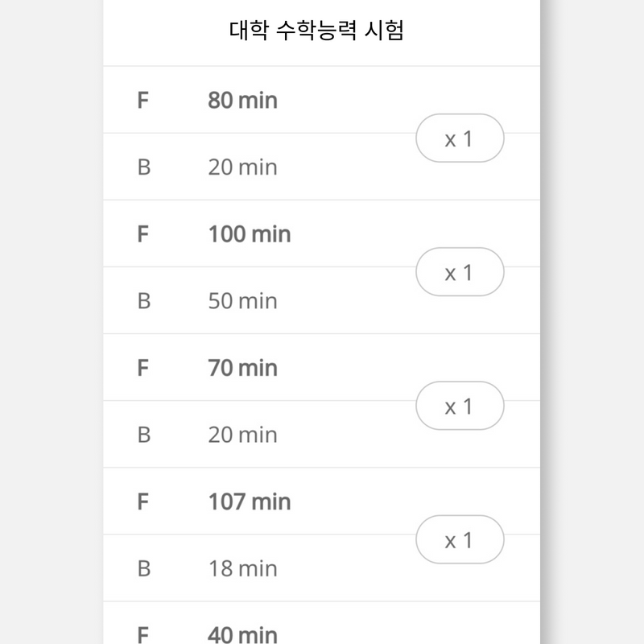
Task: Tap the x 1 repeat button beside 107 min
Action: pos(460,539)
